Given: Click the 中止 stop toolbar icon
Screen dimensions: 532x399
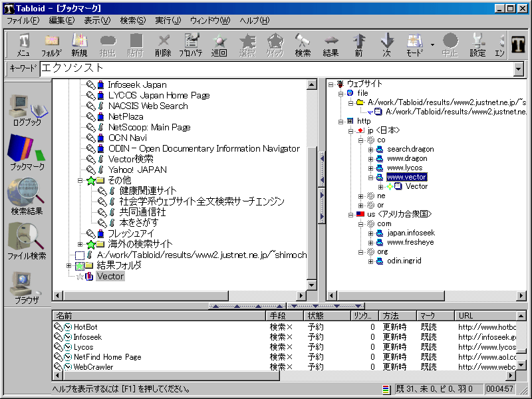Looking at the screenshot, I should point(450,45).
